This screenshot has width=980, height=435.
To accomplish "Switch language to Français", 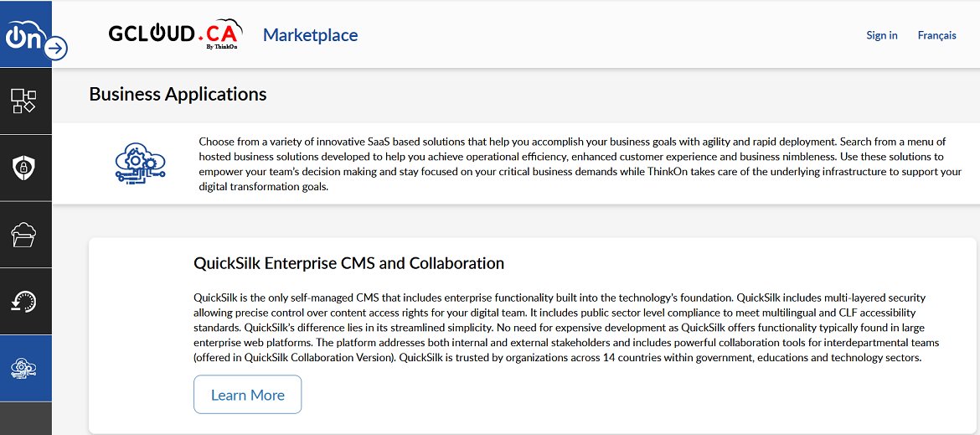I will pyautogui.click(x=936, y=35).
